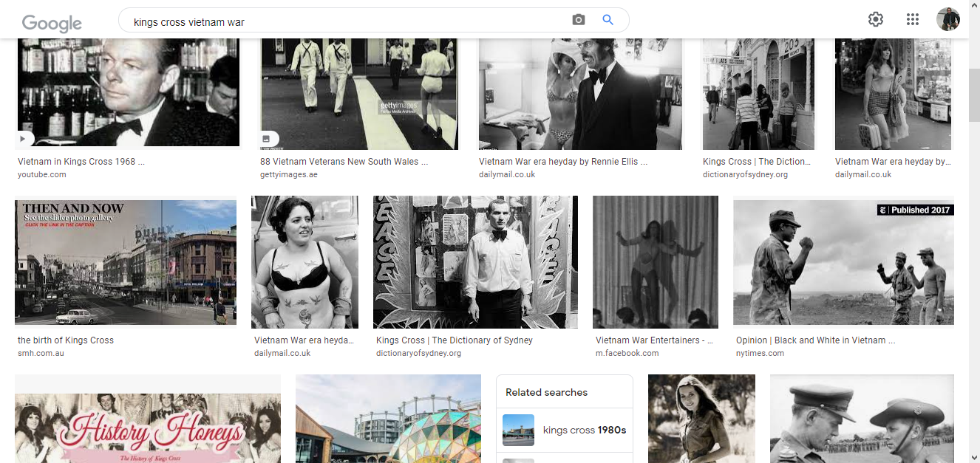Click the Google logo

[x=52, y=22]
